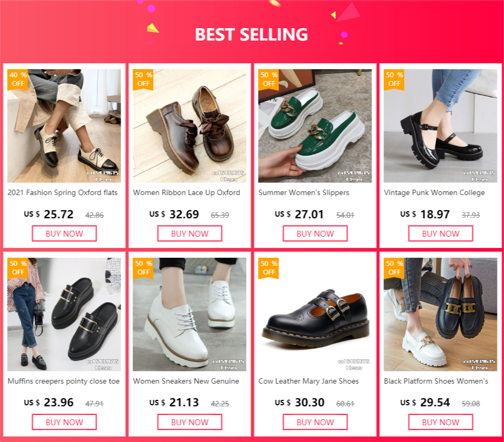
Task: Click 50% OFF badge on Mary Jane shoes
Action: coord(269,267)
